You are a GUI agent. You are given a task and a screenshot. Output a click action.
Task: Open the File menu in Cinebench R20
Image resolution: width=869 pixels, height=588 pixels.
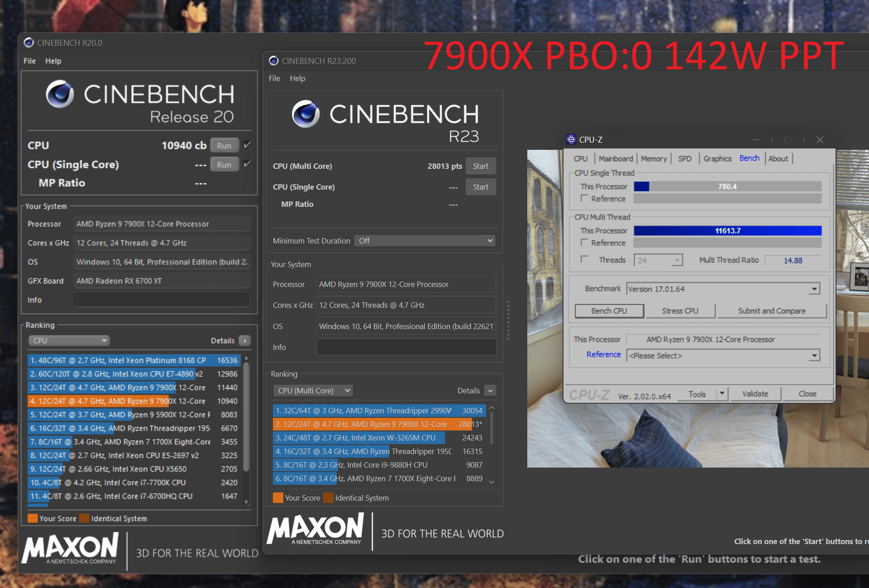(29, 61)
